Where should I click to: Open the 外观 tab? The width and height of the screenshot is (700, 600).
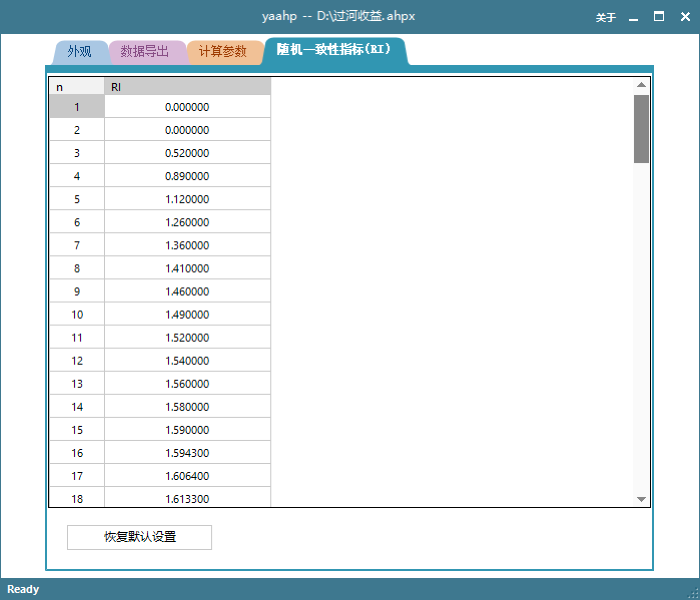[x=80, y=52]
